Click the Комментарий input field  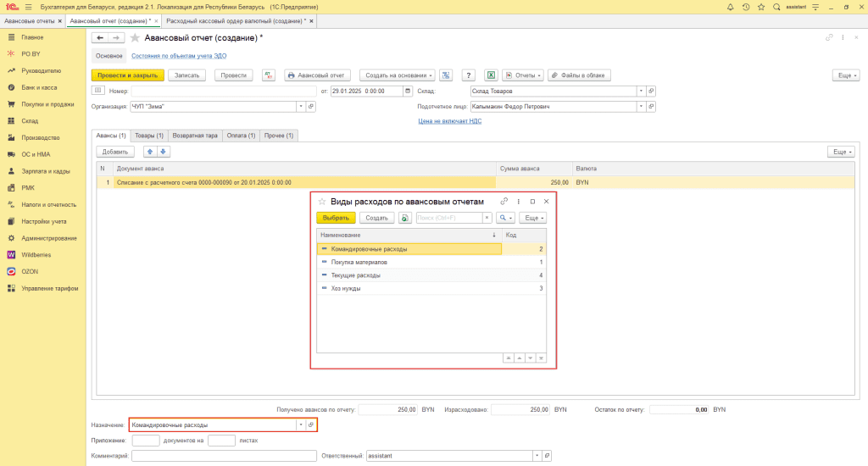coord(224,456)
